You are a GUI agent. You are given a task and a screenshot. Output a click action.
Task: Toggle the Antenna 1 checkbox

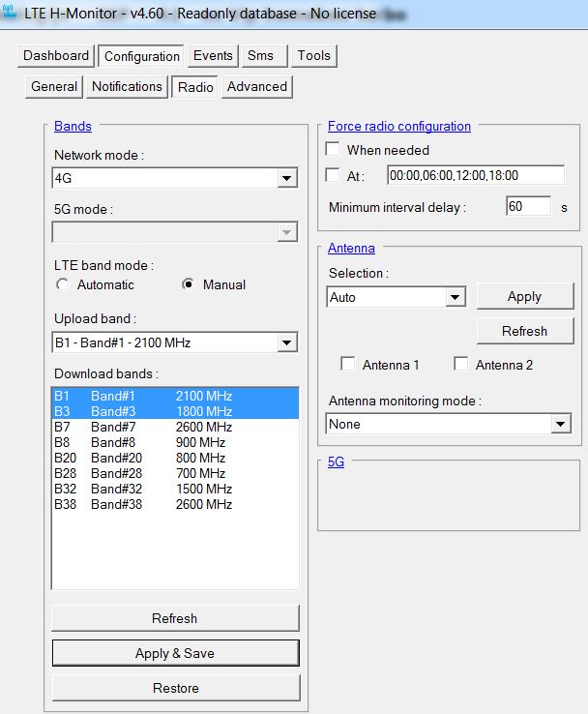click(x=348, y=365)
